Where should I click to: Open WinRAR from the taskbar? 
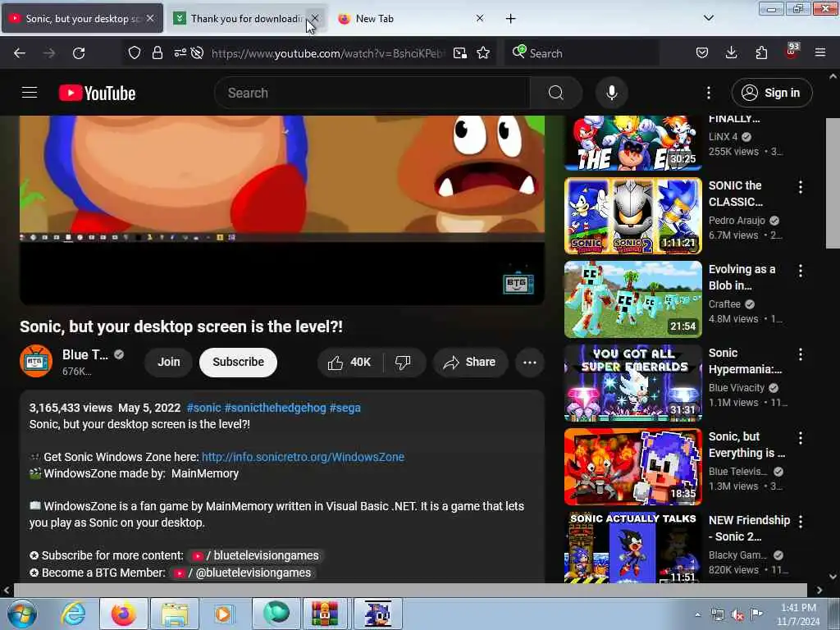click(x=325, y=614)
